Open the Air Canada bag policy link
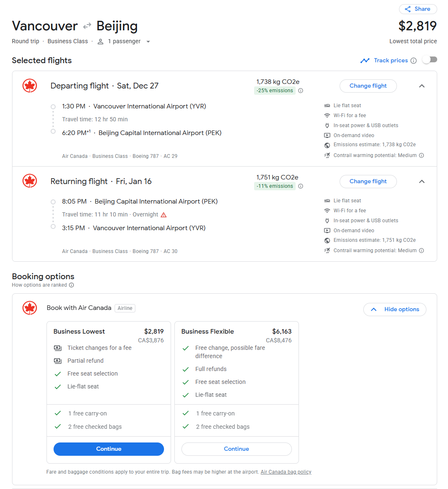The height and width of the screenshot is (489, 448). coord(286,472)
